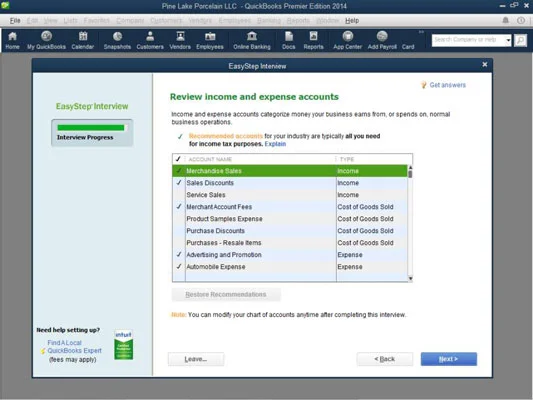Viewport: 533px width, 400px height.
Task: Check the Service Sales account
Action: tap(179, 195)
